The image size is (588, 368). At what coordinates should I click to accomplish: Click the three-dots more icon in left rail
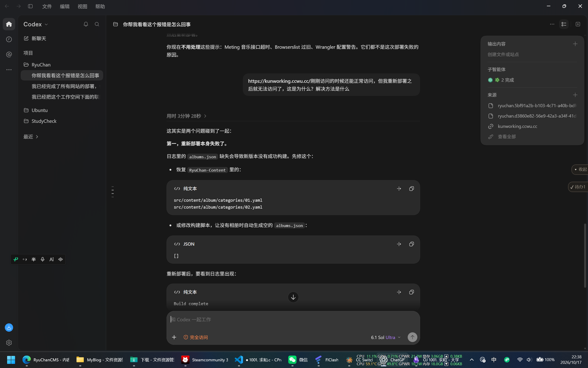(9, 70)
